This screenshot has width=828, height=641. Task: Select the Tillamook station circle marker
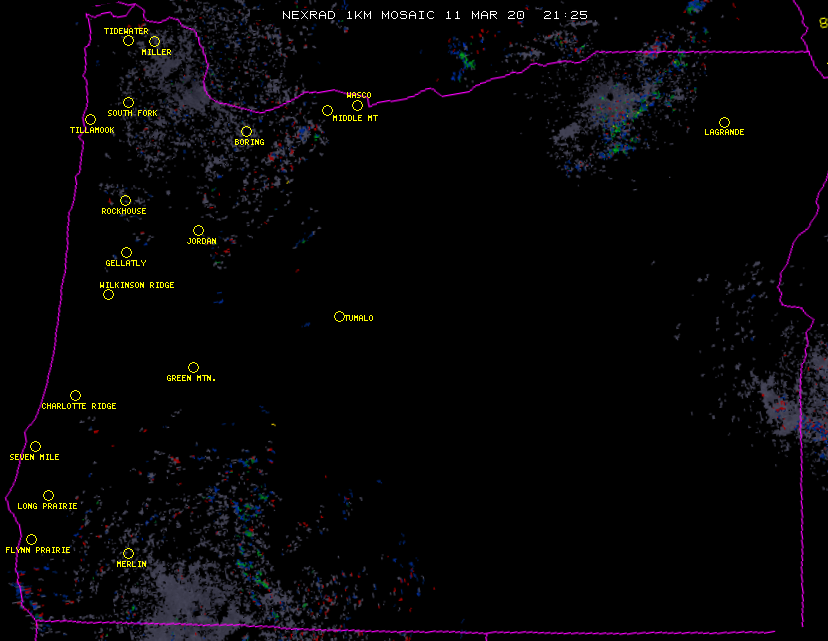pos(90,120)
